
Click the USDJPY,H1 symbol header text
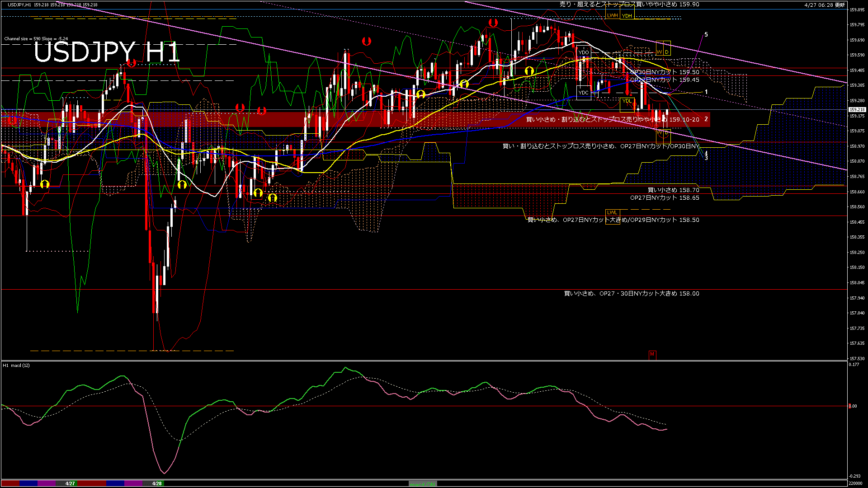19,5
